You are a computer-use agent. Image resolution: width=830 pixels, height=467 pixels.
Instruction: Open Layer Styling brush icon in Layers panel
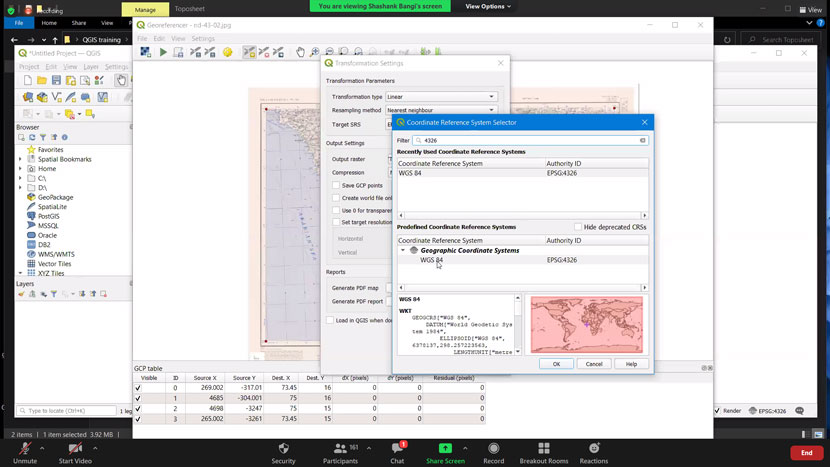point(21,294)
